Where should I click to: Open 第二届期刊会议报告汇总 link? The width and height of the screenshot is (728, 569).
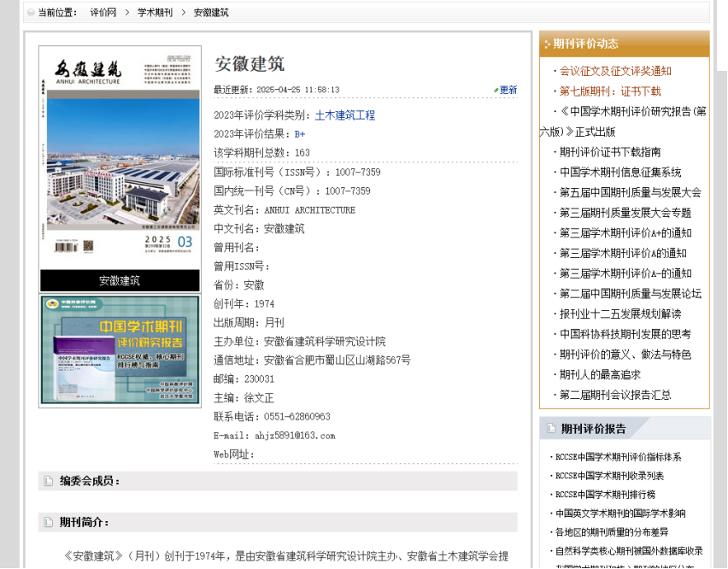tap(615, 395)
